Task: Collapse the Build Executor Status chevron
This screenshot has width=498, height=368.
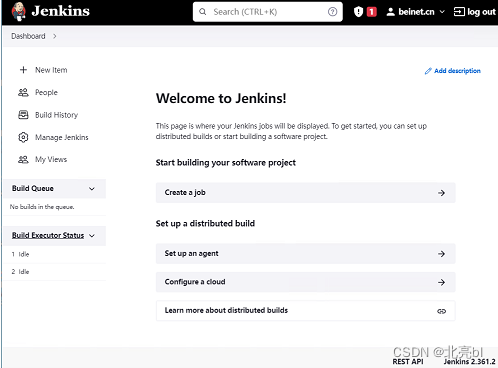Action: pyautogui.click(x=92, y=236)
